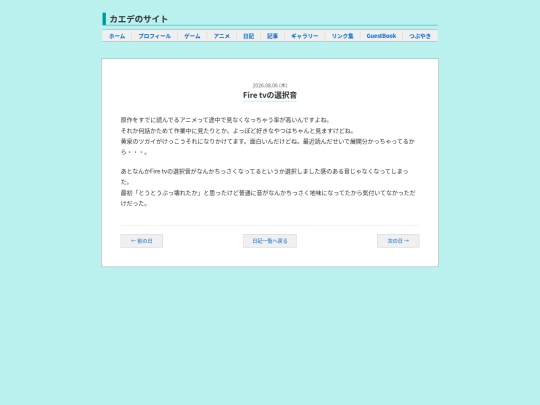Image resolution: width=540 pixels, height=405 pixels.
Task: Return via 日記一覧へ戻る button
Action: click(x=270, y=241)
